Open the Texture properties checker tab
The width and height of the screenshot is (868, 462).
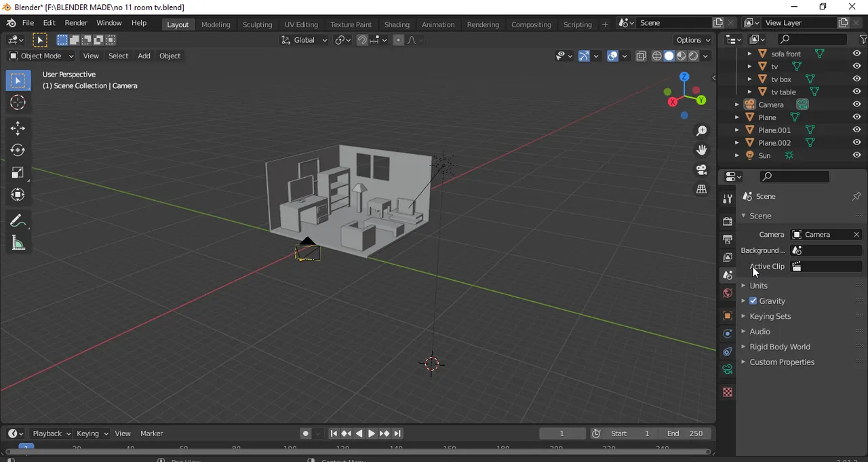(x=728, y=392)
